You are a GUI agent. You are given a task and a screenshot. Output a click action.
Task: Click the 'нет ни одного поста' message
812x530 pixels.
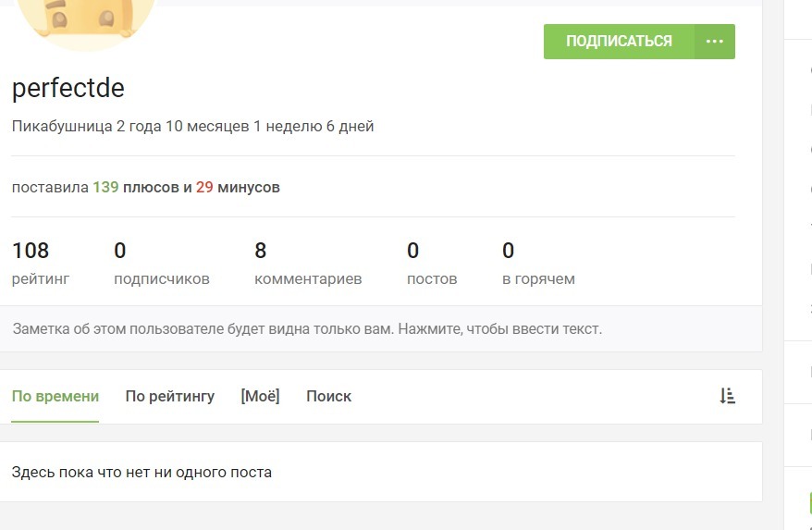[141, 472]
